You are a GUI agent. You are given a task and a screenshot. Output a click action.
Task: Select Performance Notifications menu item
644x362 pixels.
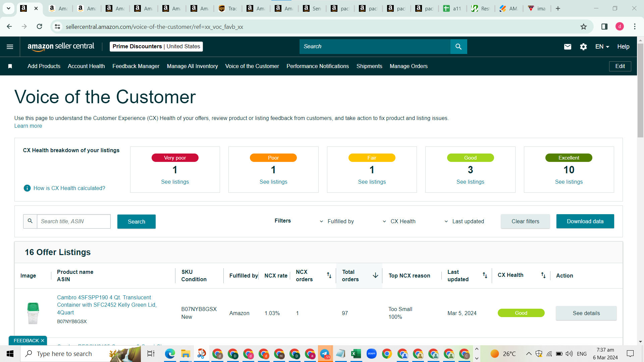[318, 66]
